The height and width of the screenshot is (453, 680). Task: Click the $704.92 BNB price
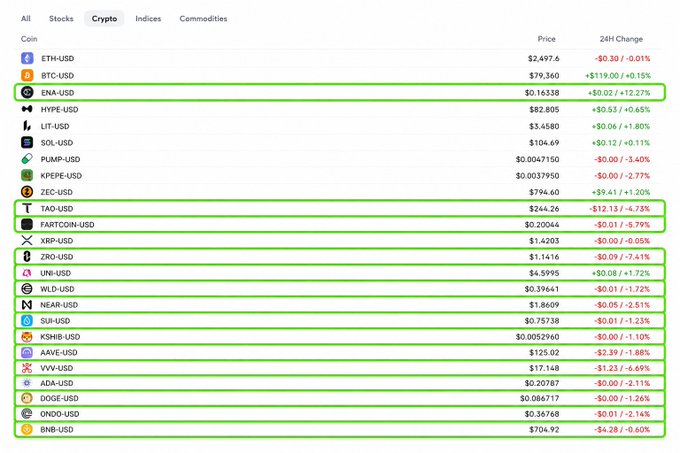point(544,430)
